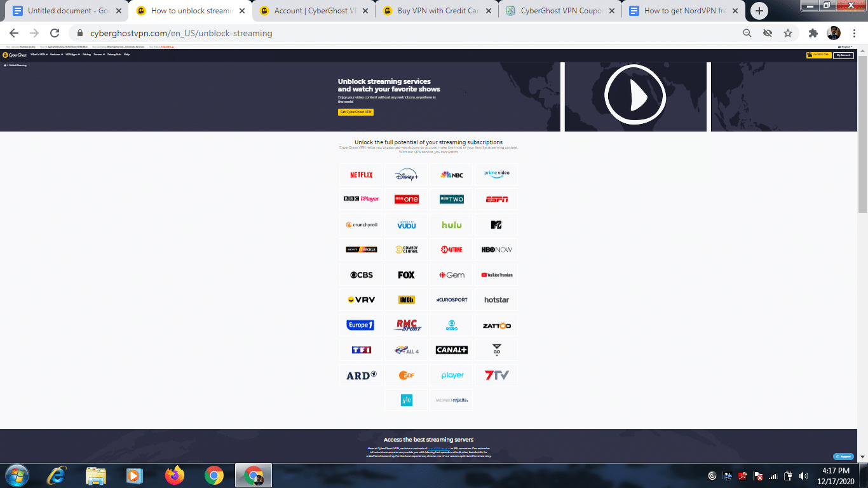Open the HBO Now logo tile

pyautogui.click(x=497, y=250)
